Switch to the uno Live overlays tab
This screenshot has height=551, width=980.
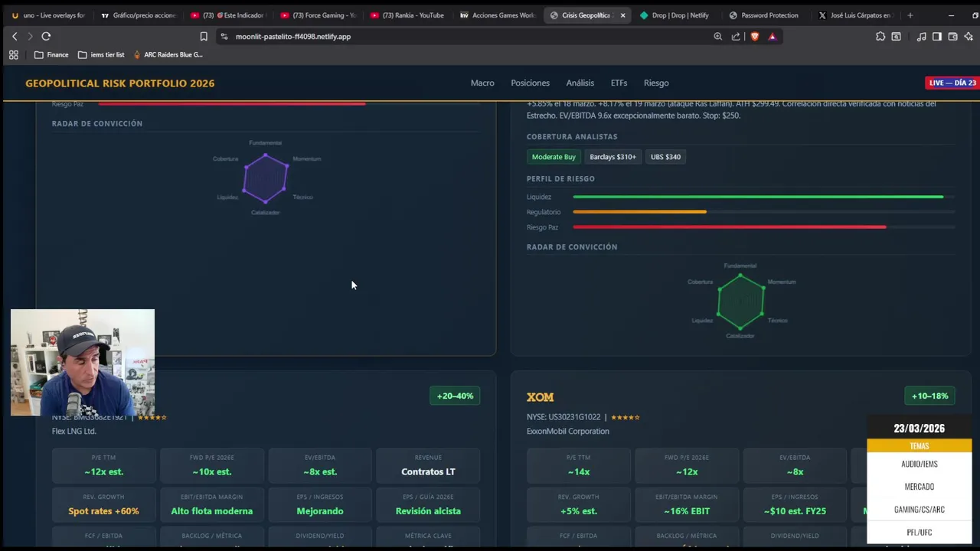point(48,15)
